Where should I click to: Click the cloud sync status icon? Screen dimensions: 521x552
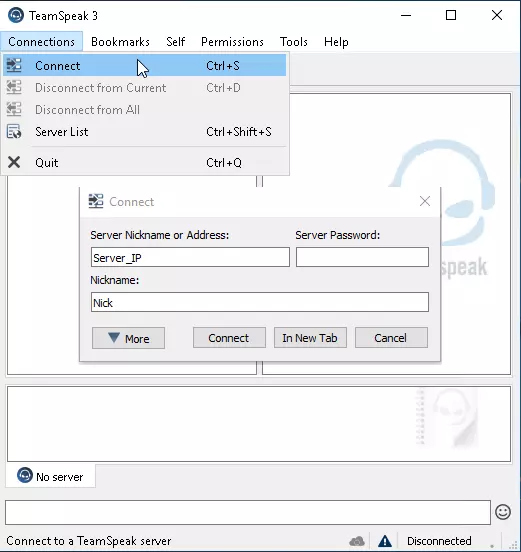click(x=357, y=541)
